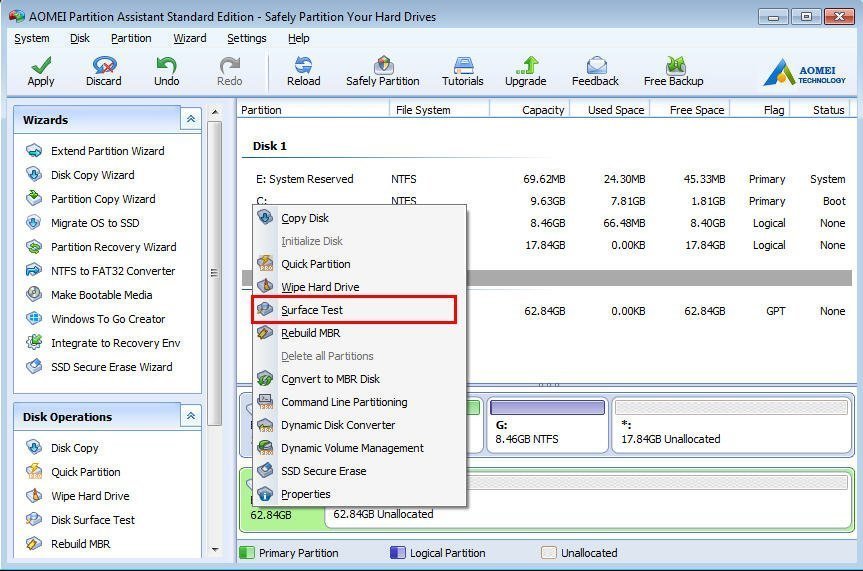Click the sidebar scrollbar down arrow
The height and width of the screenshot is (571, 863).
point(215,550)
